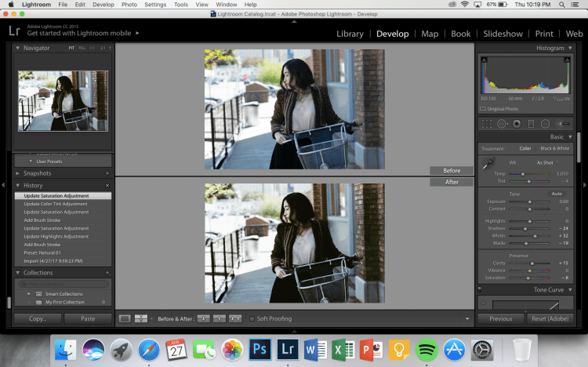
Task: Copy Before settings to After
Action: 204,318
